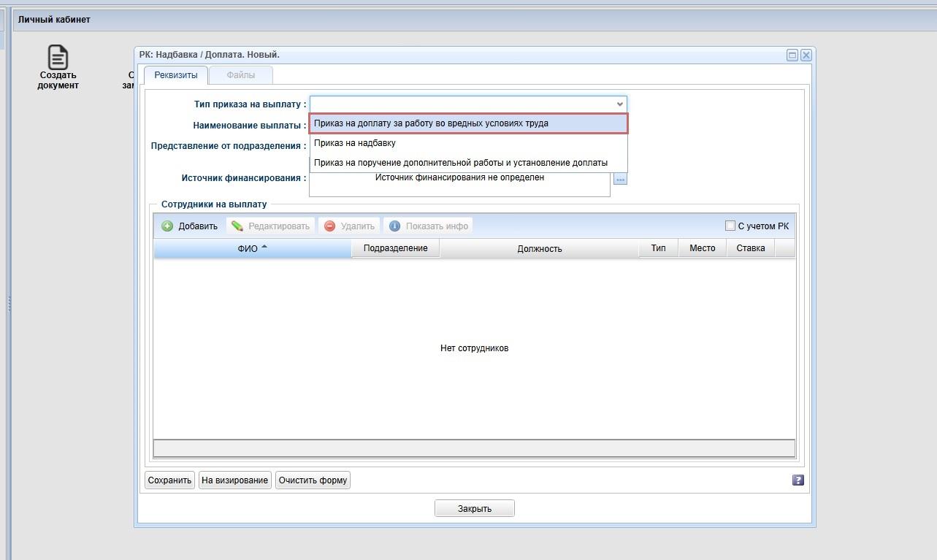Click the Показать инфо toolbar button
937x560 pixels.
point(428,226)
